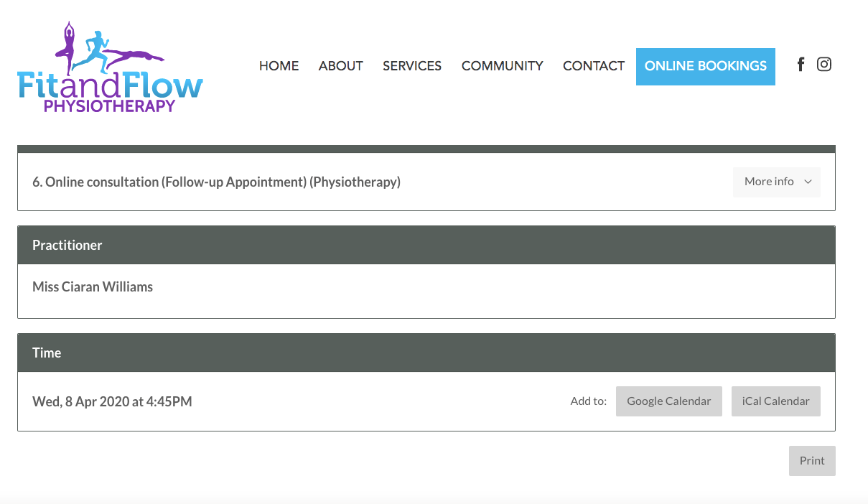Navigate to SERVICES
Image resolution: width=868 pixels, height=504 pixels.
click(412, 65)
